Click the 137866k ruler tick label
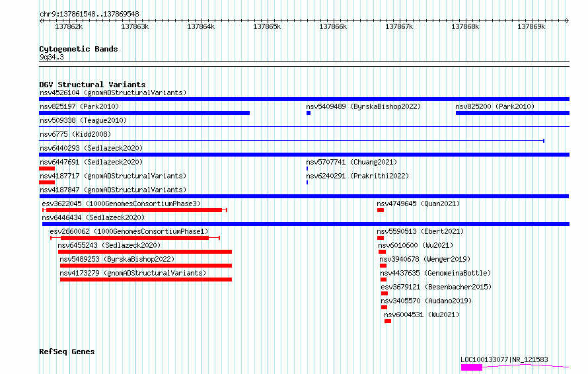 point(333,26)
